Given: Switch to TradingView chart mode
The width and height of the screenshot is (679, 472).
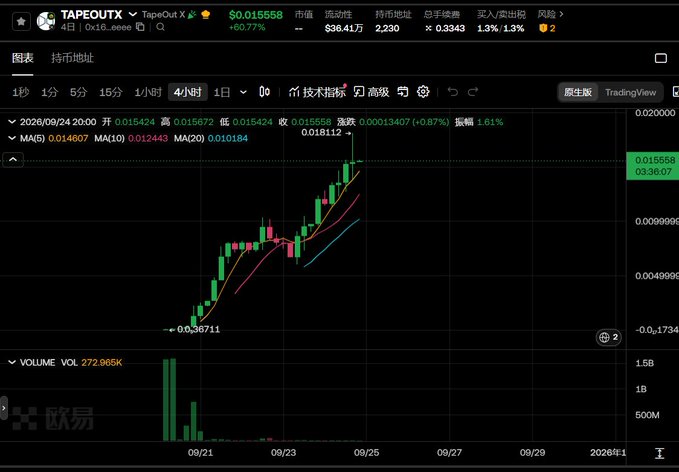Looking at the screenshot, I should [630, 92].
